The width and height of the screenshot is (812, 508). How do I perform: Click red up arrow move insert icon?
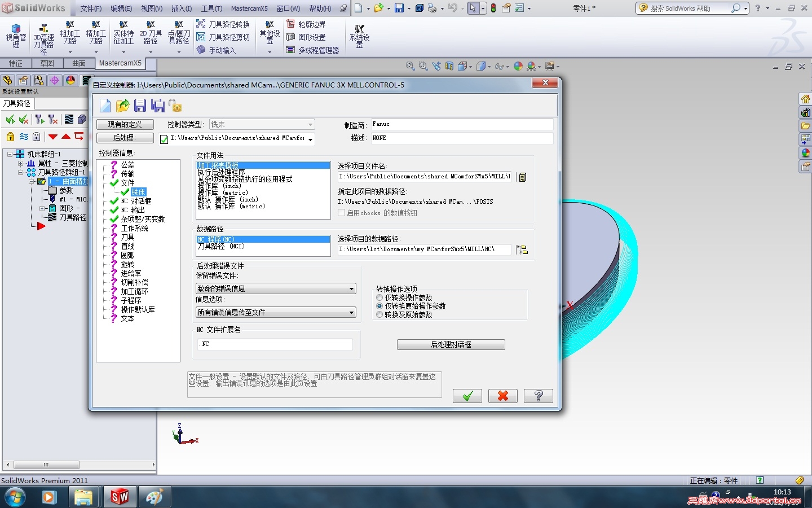coord(66,137)
